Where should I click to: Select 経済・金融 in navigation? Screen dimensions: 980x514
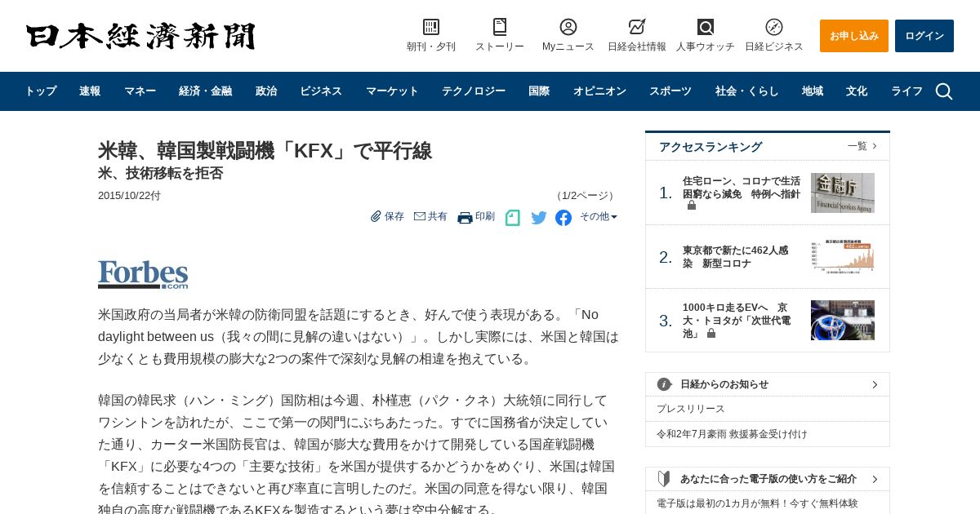coord(205,91)
